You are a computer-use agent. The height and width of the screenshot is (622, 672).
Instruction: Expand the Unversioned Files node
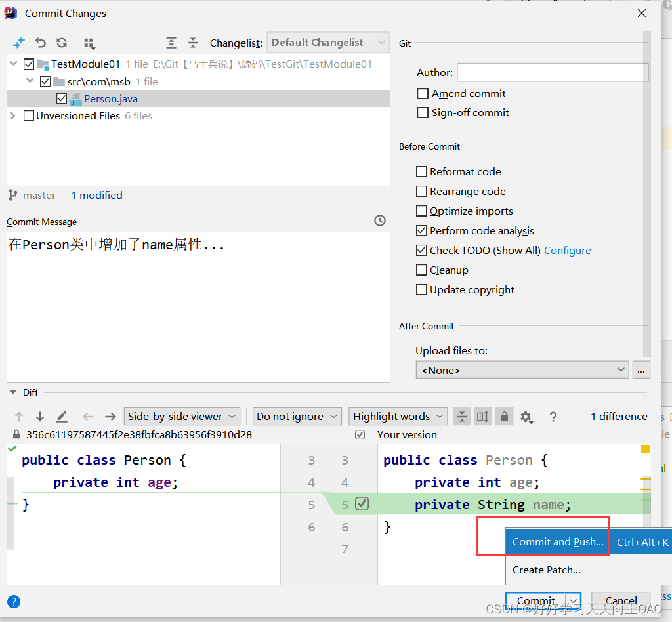13,115
